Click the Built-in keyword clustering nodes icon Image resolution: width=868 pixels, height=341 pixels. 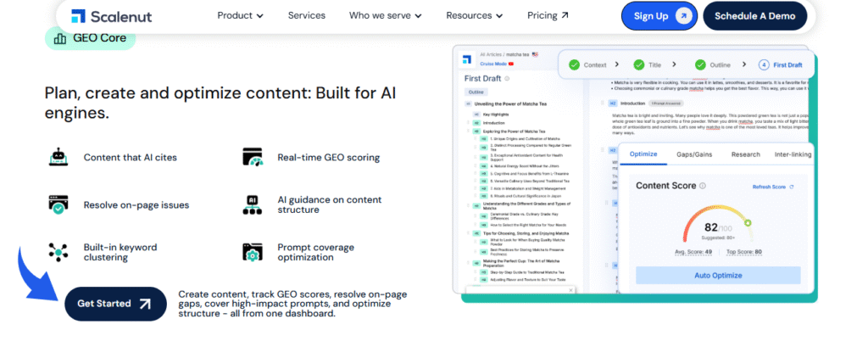[58, 252]
